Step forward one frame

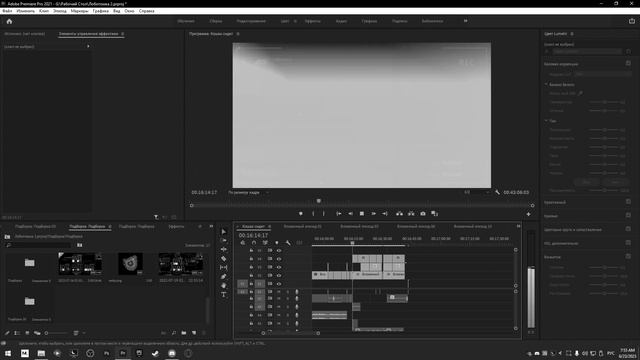(x=373, y=213)
